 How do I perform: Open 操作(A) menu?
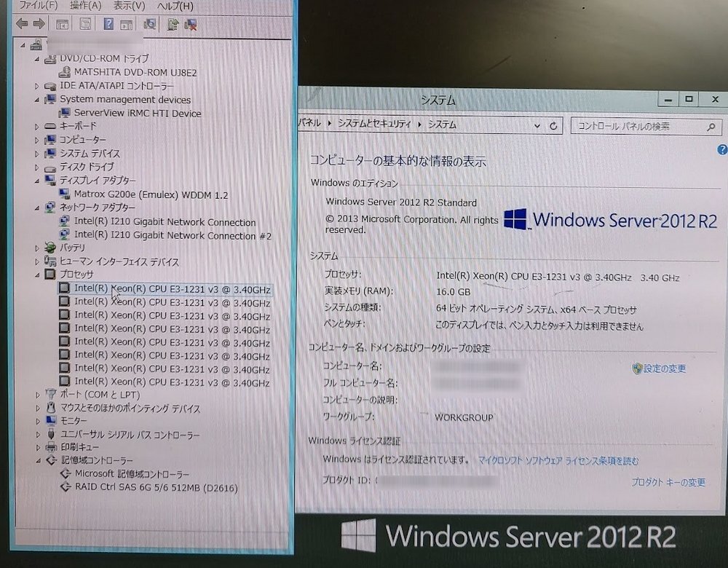tap(85, 6)
